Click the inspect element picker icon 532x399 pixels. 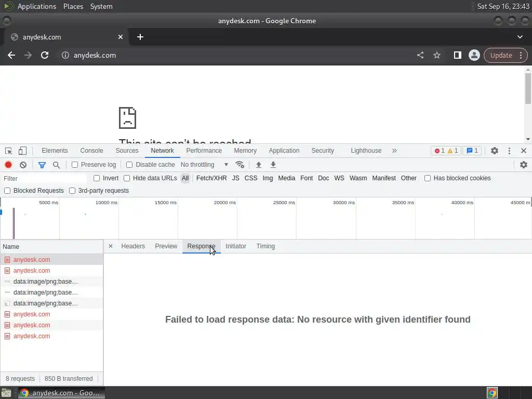click(x=8, y=151)
